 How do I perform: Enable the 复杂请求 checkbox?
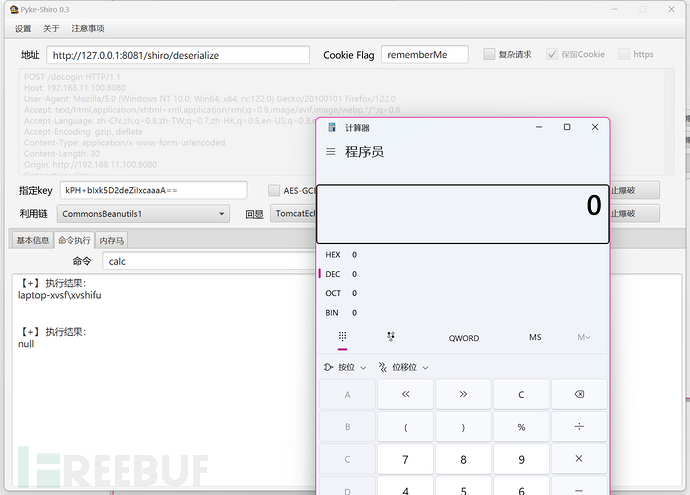(x=489, y=55)
